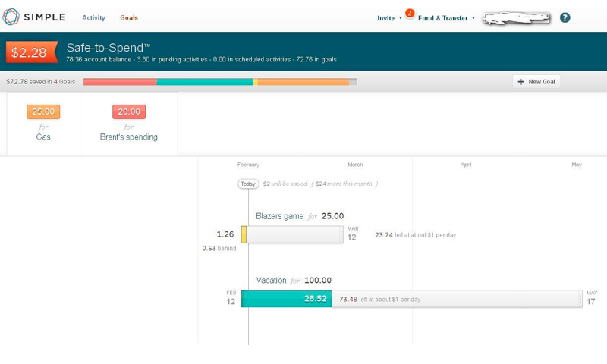Screen dimensions: 607x364
Task: Click the 20.00 Brent's spending amount badge
Action: pyautogui.click(x=129, y=111)
